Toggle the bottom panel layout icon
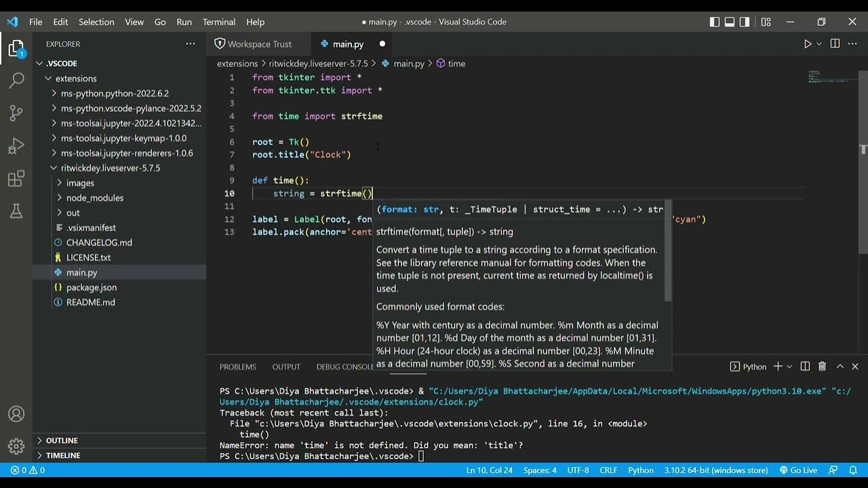 tap(730, 22)
